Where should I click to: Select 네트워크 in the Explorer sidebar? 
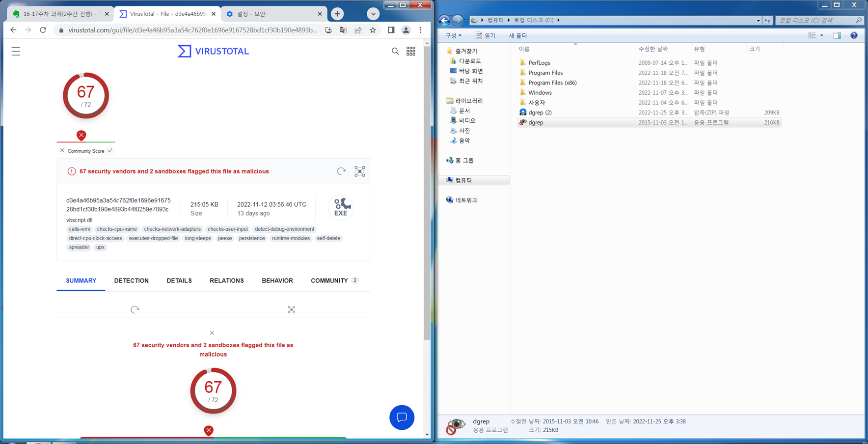tap(466, 200)
